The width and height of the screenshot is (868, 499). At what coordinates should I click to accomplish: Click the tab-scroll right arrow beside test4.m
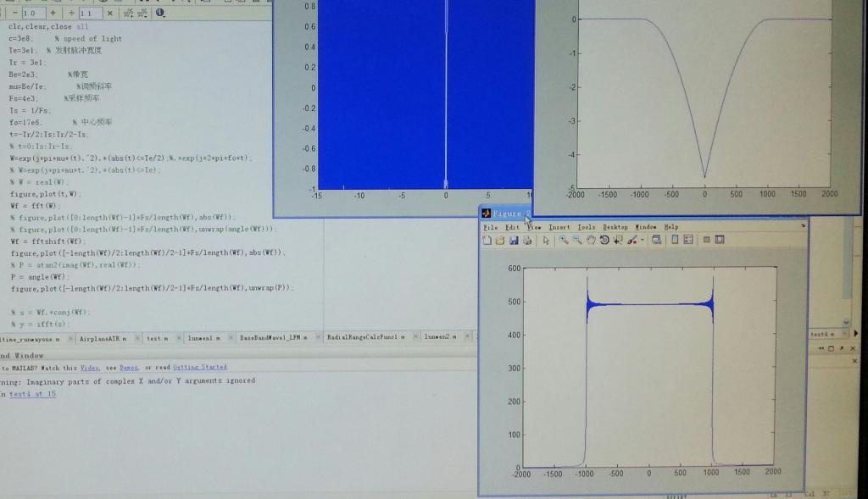click(x=856, y=334)
